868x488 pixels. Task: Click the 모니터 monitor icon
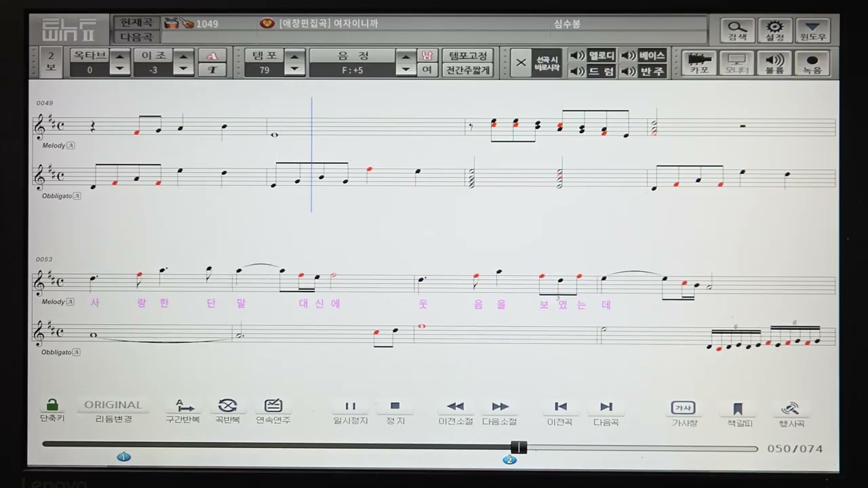click(x=737, y=63)
